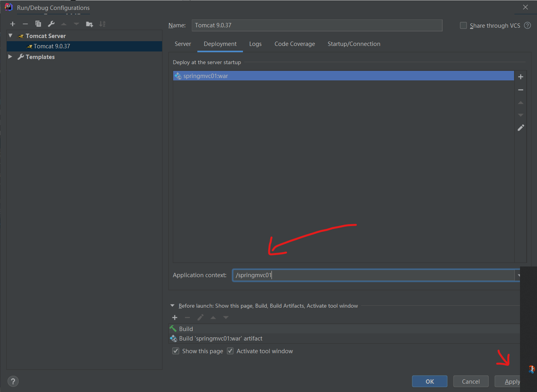The image size is (537, 392).
Task: Move before launch task up
Action: tap(213, 318)
